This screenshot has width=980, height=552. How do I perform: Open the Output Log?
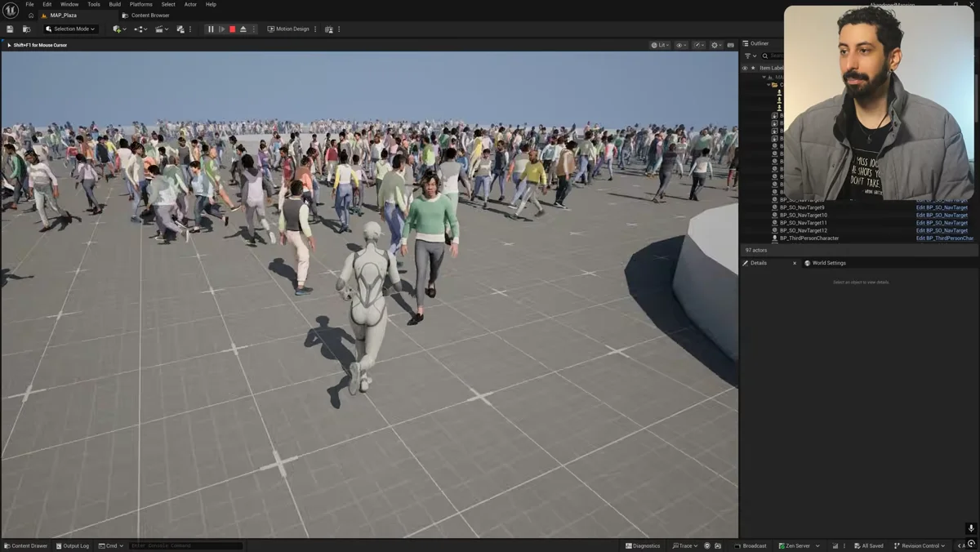click(x=73, y=545)
